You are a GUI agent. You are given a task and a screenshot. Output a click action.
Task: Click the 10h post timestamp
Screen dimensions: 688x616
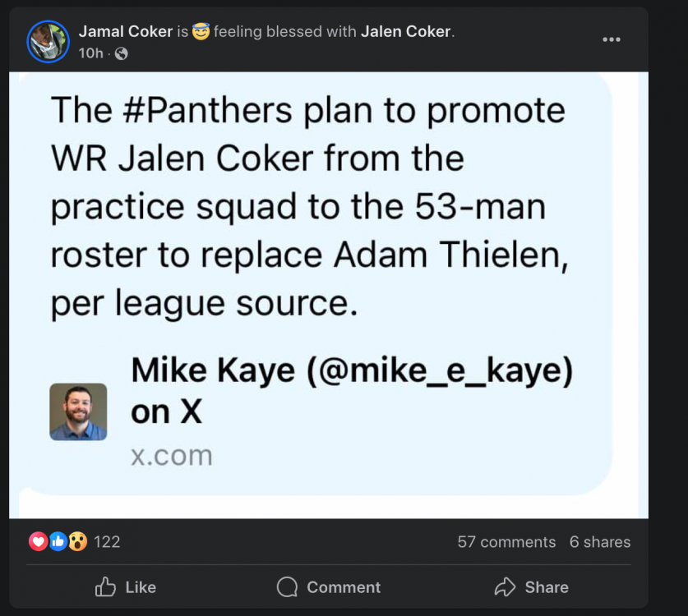click(91, 53)
